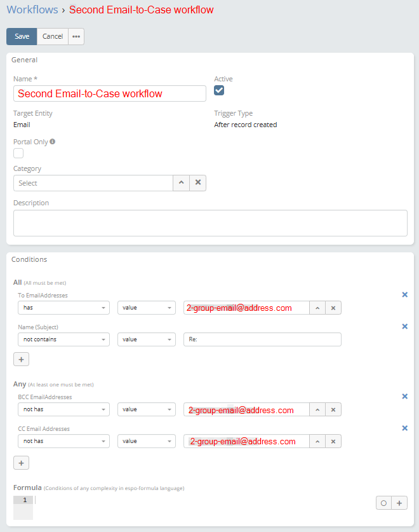
Task: Click the plus button beside Formula editor
Action: click(400, 503)
